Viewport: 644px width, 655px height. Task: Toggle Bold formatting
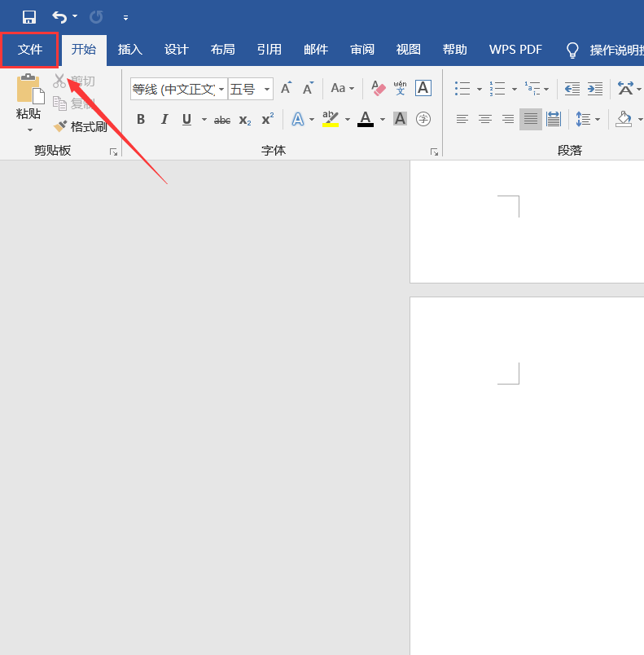(x=141, y=120)
